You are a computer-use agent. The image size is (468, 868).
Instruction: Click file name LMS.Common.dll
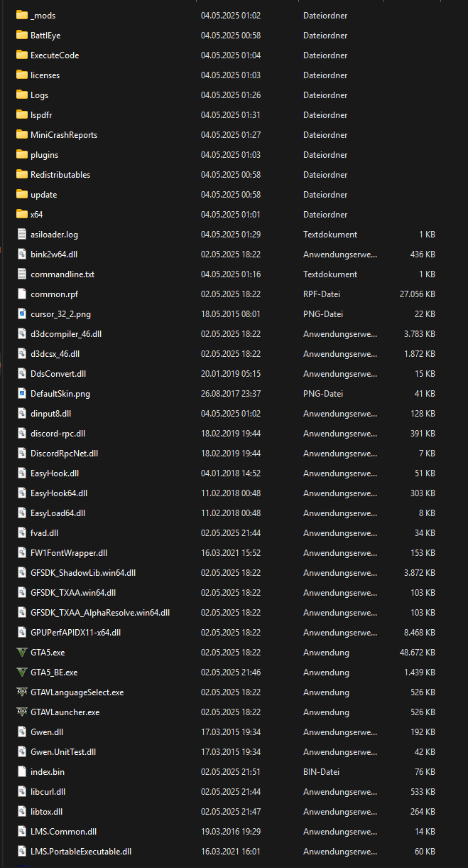click(x=64, y=831)
